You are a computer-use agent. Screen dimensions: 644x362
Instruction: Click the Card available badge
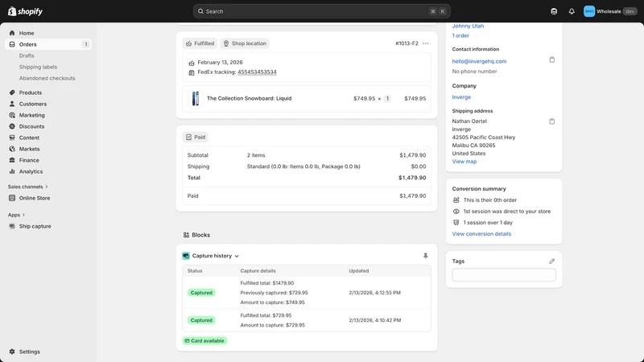click(x=204, y=340)
